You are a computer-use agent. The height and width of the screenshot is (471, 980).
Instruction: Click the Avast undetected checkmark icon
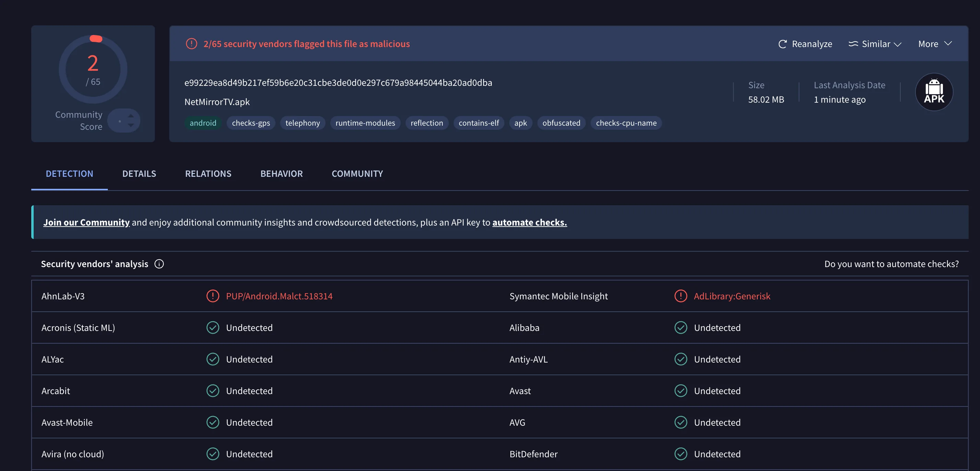pyautogui.click(x=681, y=390)
